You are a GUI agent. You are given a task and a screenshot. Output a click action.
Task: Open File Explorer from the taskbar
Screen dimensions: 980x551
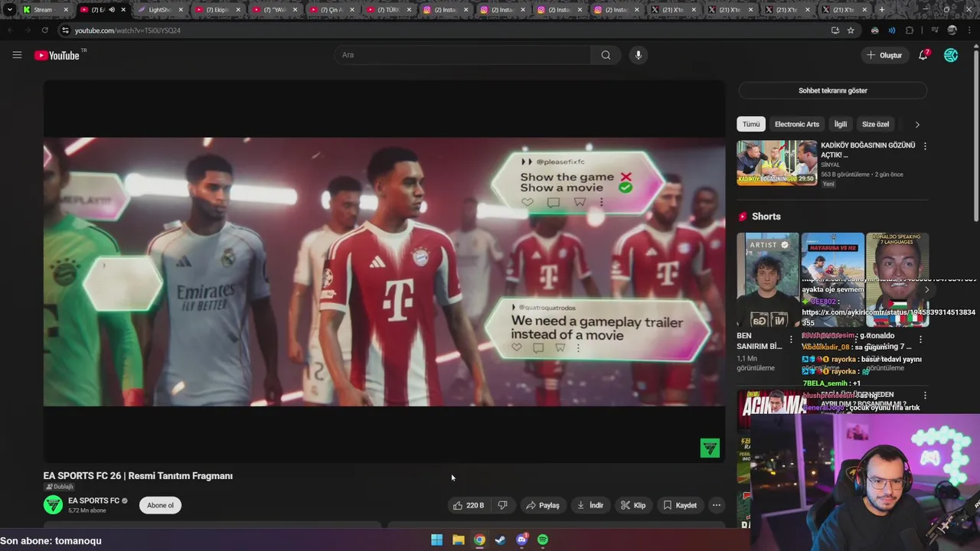(458, 540)
